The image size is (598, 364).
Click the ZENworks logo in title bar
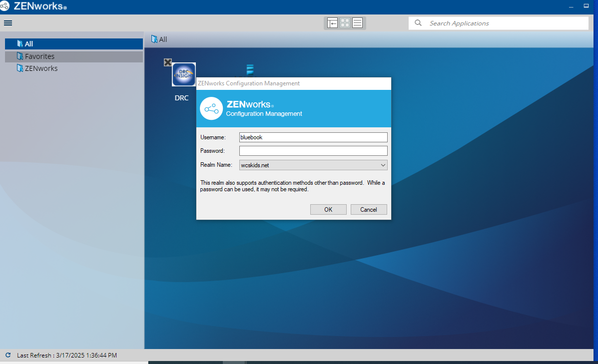click(5, 6)
